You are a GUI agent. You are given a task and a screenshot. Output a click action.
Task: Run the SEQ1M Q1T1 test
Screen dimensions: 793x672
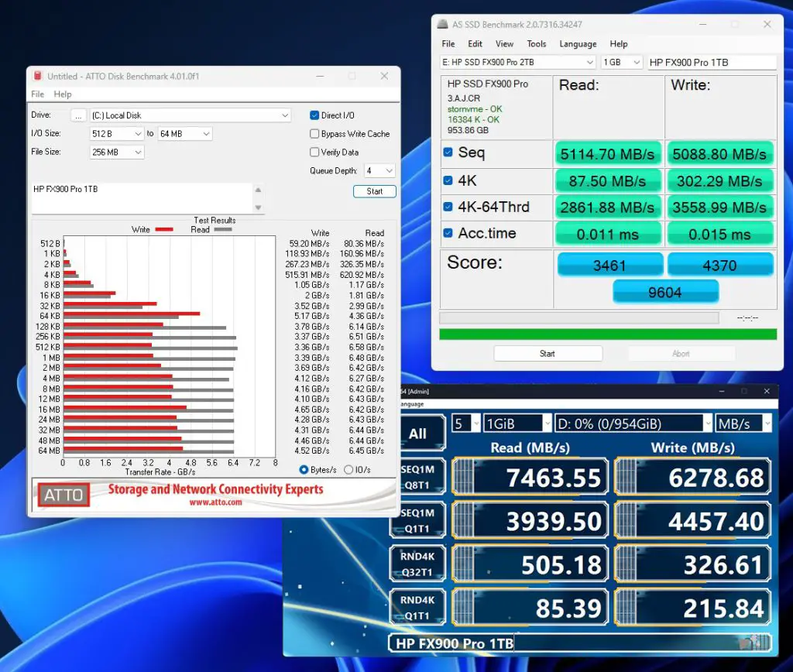417,520
